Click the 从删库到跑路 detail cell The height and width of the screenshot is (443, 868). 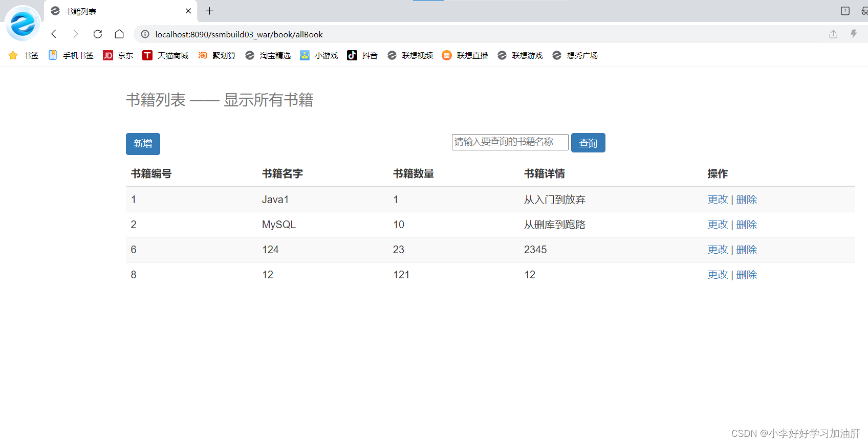click(x=554, y=225)
